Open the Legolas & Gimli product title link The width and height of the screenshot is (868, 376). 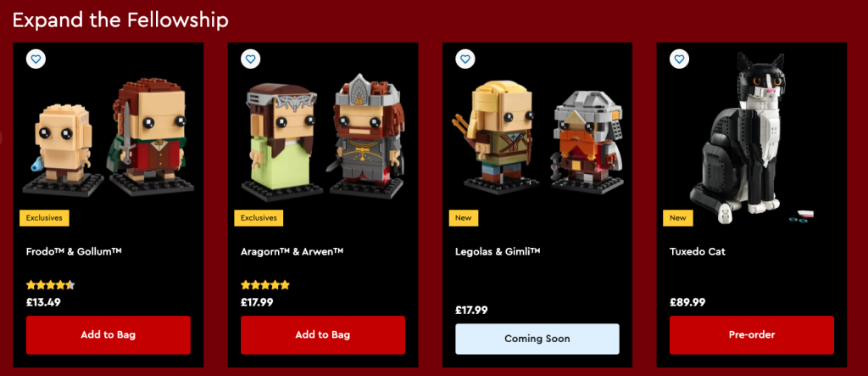(498, 251)
